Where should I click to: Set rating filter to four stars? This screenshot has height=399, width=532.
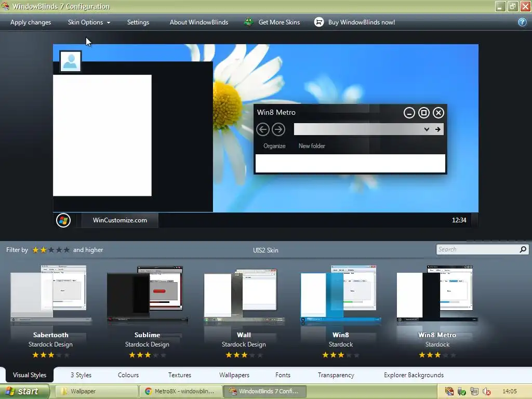(x=59, y=250)
